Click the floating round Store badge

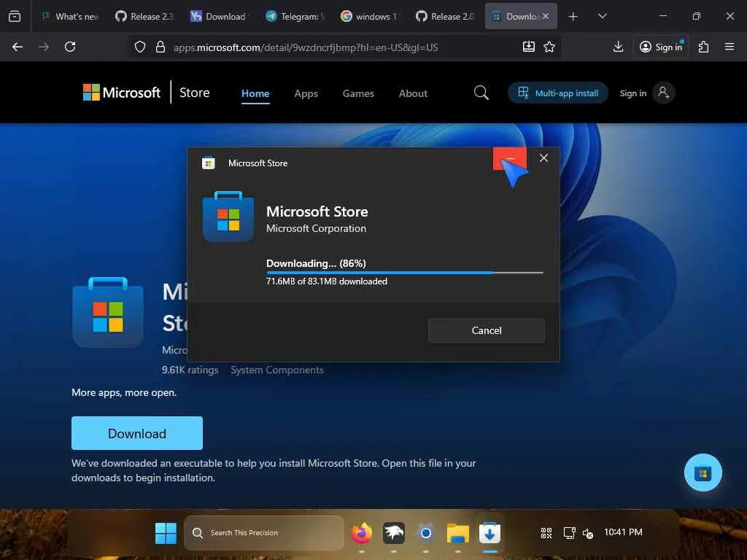click(x=703, y=472)
